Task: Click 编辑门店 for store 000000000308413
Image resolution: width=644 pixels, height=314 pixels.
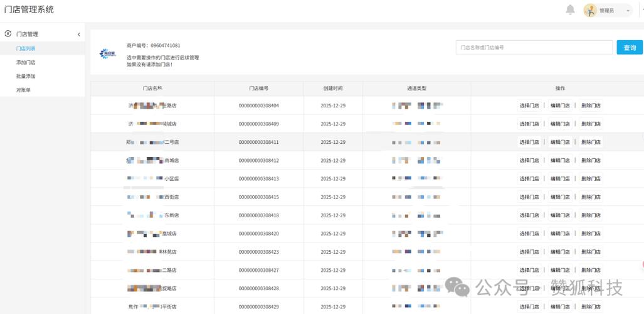Action: (x=560, y=178)
